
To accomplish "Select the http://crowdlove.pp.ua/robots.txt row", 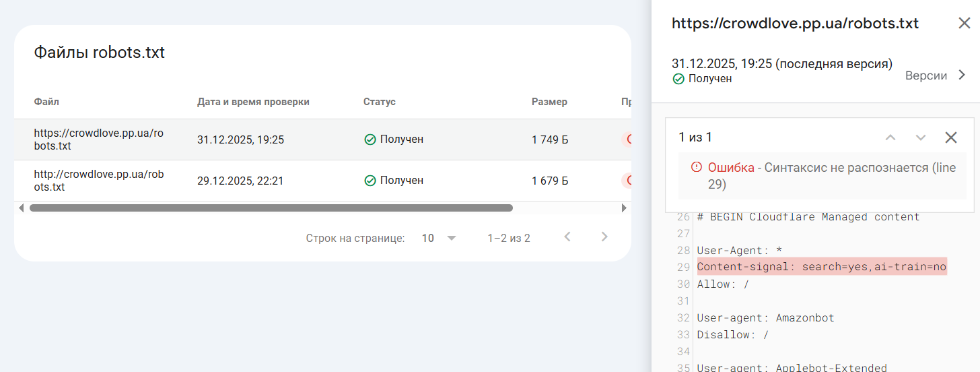I will click(99, 181).
